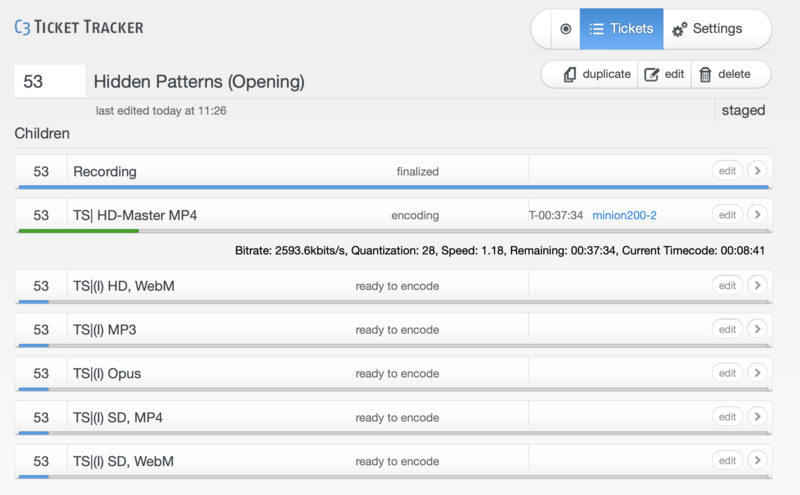The image size is (800, 495).
Task: Click edit on the TS|(I) Opus row
Action: click(x=727, y=374)
